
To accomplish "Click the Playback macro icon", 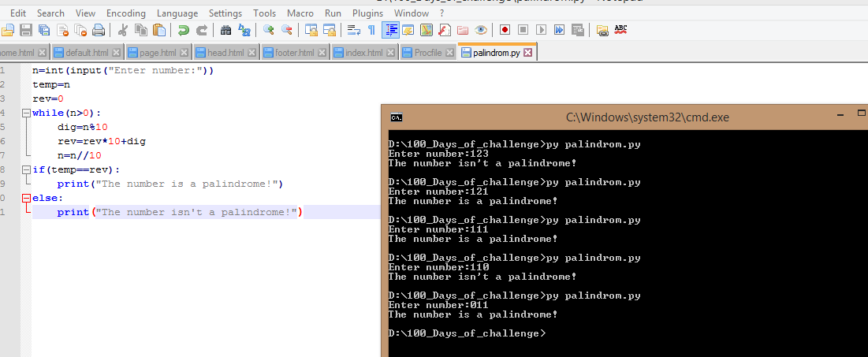I will point(542,30).
